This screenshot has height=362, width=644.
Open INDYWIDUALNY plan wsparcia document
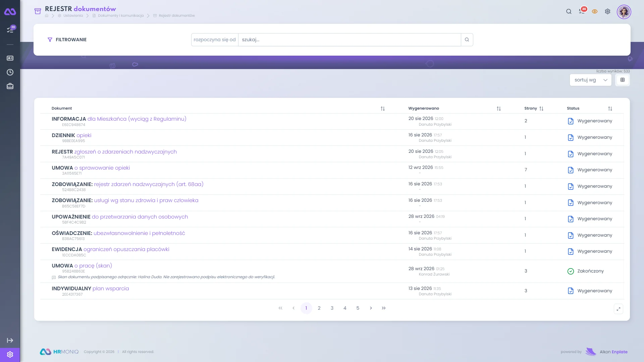[90, 289]
